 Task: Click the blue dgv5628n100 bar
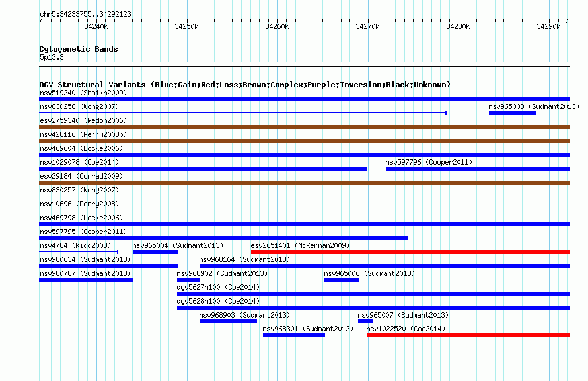point(373,308)
